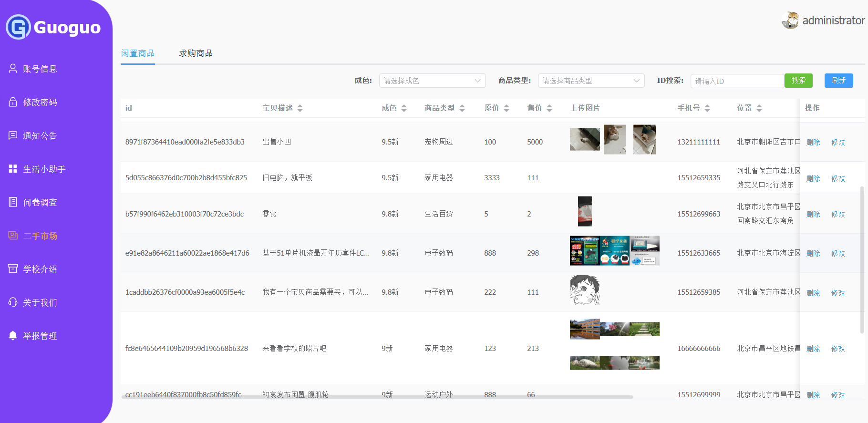Sort table by 售价 column arrows
The width and height of the screenshot is (868, 423).
[549, 108]
